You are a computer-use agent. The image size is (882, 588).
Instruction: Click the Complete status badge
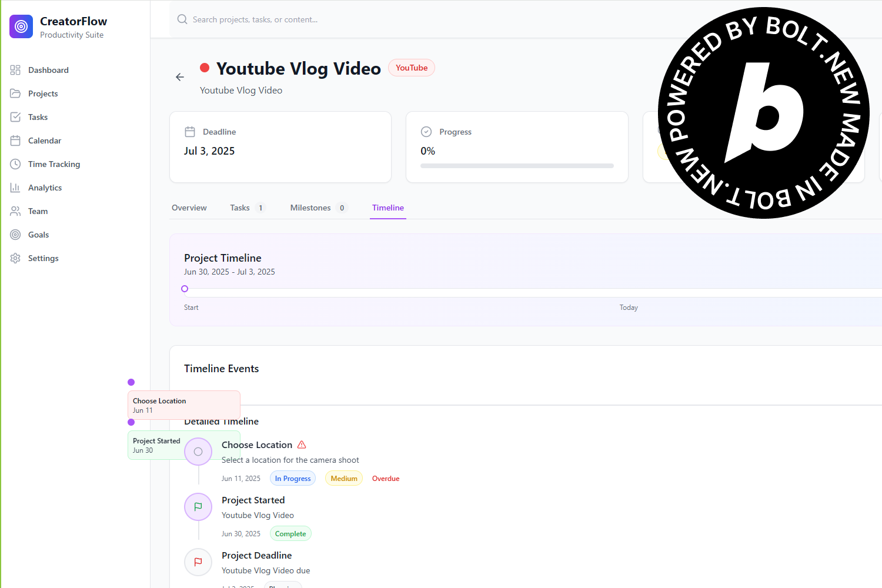[290, 534]
